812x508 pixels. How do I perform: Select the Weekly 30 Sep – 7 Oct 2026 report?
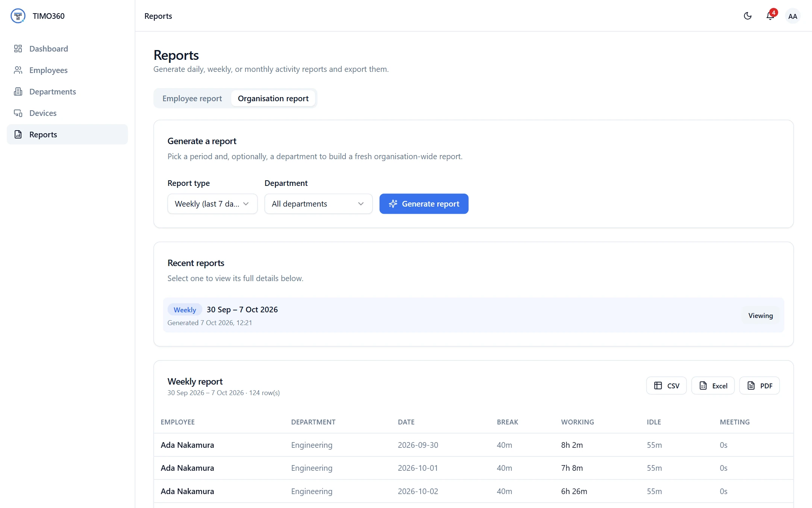click(x=473, y=315)
